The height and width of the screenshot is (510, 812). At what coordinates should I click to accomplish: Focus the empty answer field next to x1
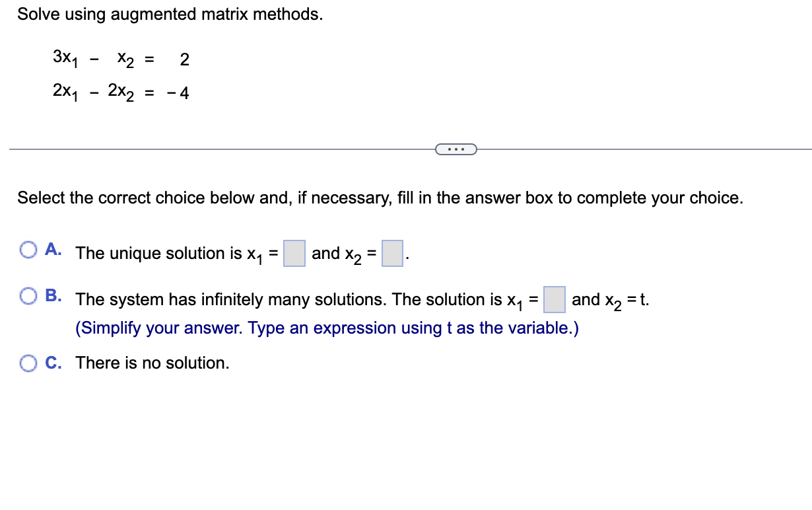(x=294, y=253)
